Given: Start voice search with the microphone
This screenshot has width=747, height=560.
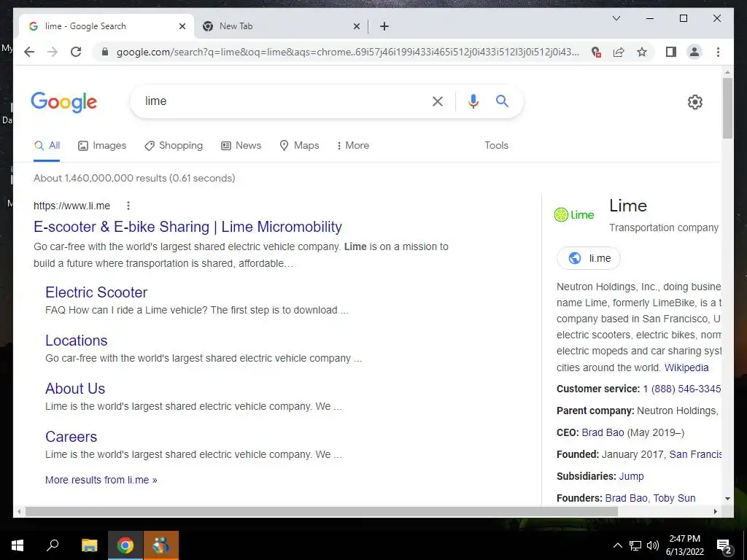Looking at the screenshot, I should [473, 101].
